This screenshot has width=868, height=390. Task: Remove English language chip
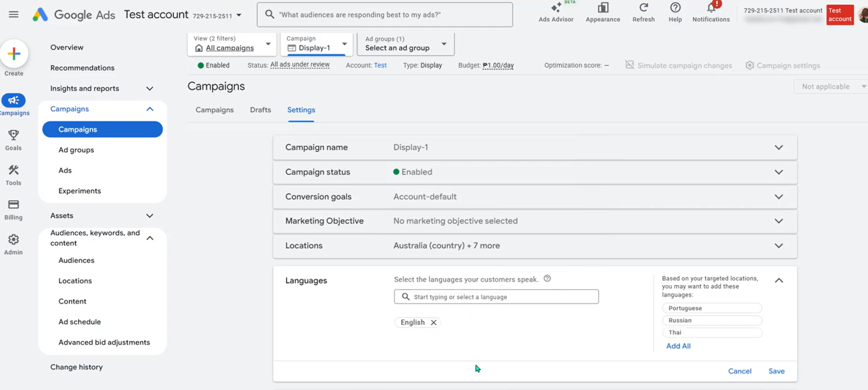433,322
